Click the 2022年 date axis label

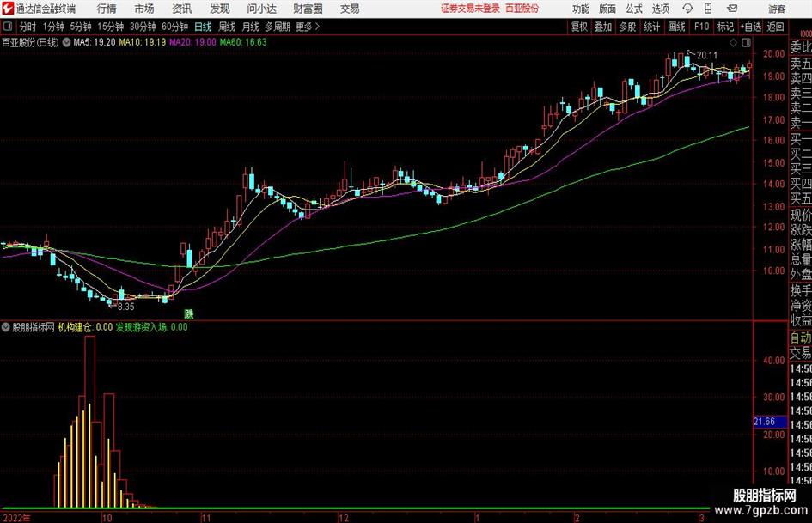click(16, 518)
